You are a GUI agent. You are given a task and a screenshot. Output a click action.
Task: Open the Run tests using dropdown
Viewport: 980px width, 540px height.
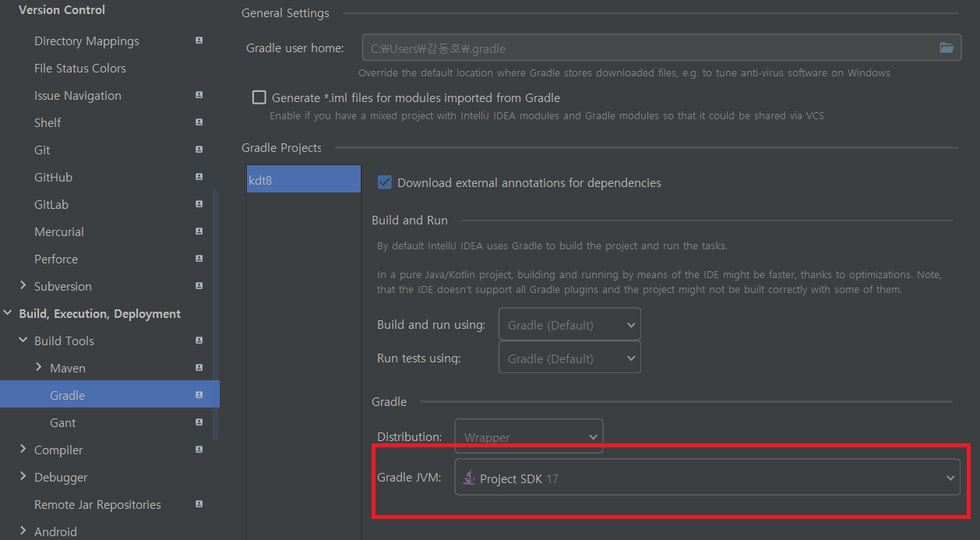[x=569, y=358]
